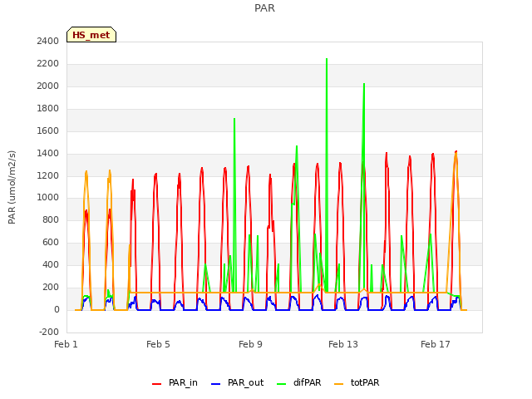The image size is (532, 399).
Task: Click the PAR (umol/m2/s) axis title
Action: [x=12, y=187]
